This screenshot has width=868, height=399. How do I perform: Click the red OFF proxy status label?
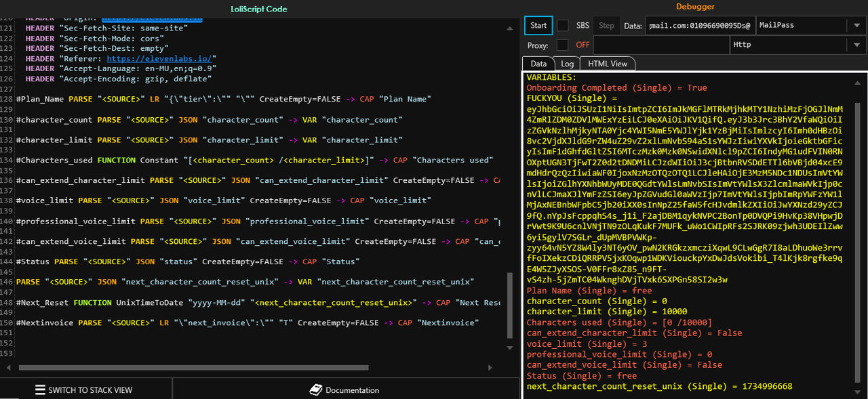pyautogui.click(x=583, y=45)
